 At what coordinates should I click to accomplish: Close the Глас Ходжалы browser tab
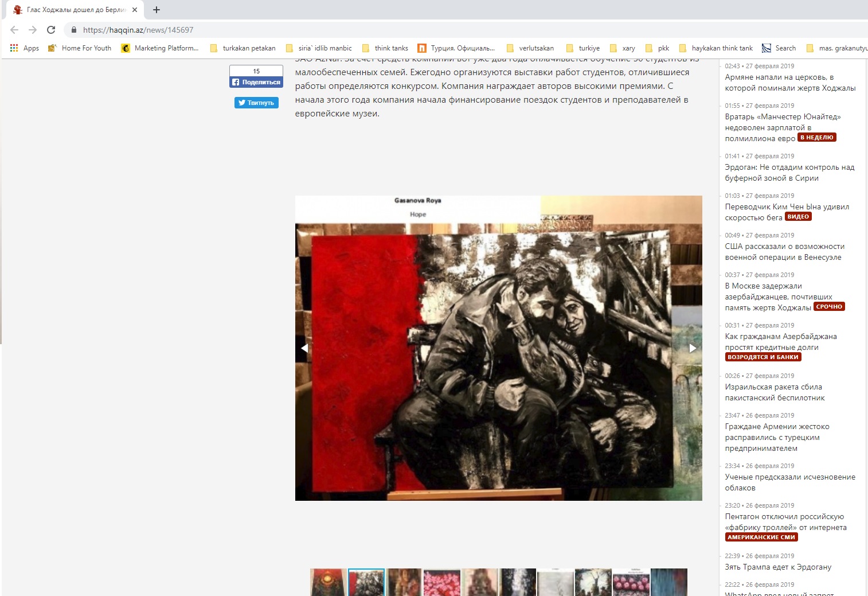click(135, 10)
